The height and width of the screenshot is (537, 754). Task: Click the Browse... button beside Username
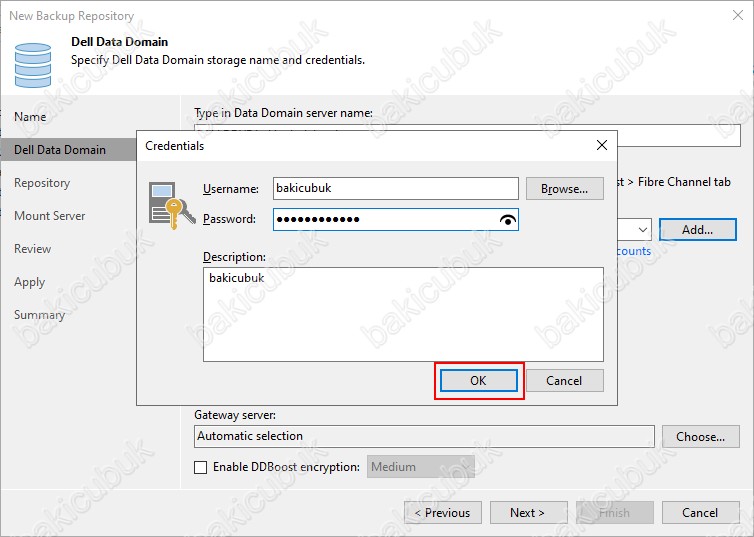(565, 189)
